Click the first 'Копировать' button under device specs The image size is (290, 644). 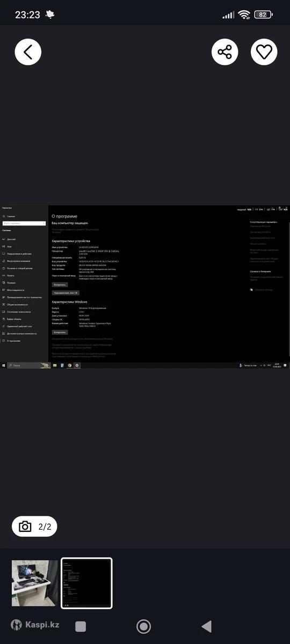(60, 284)
